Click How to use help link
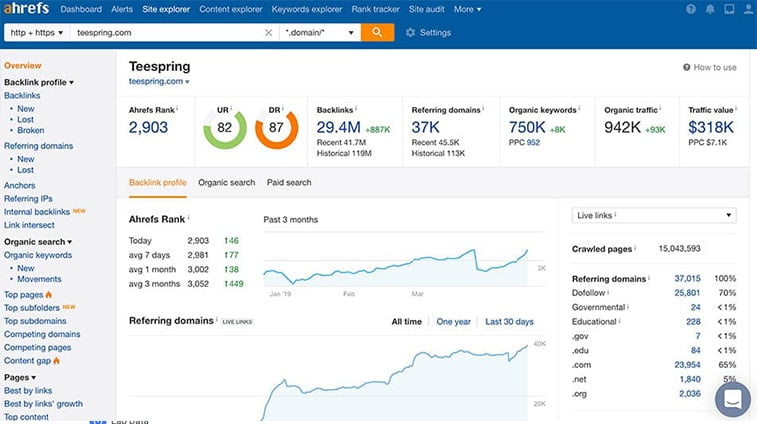 point(710,68)
